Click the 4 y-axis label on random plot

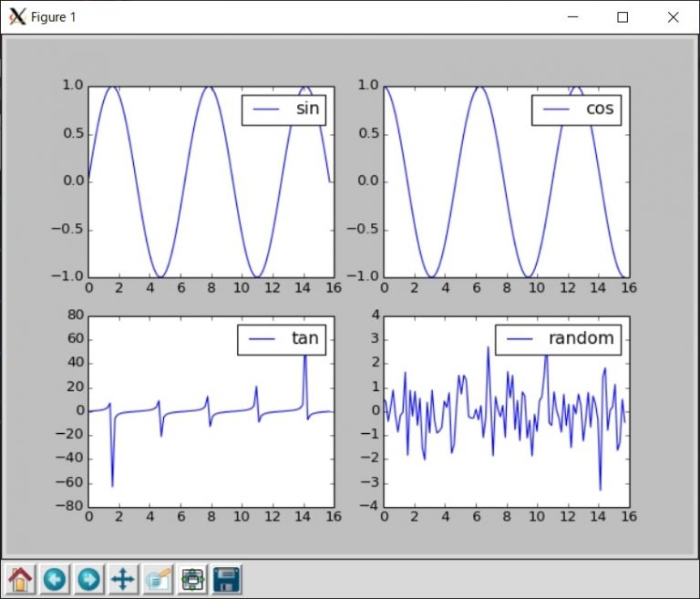376,315
